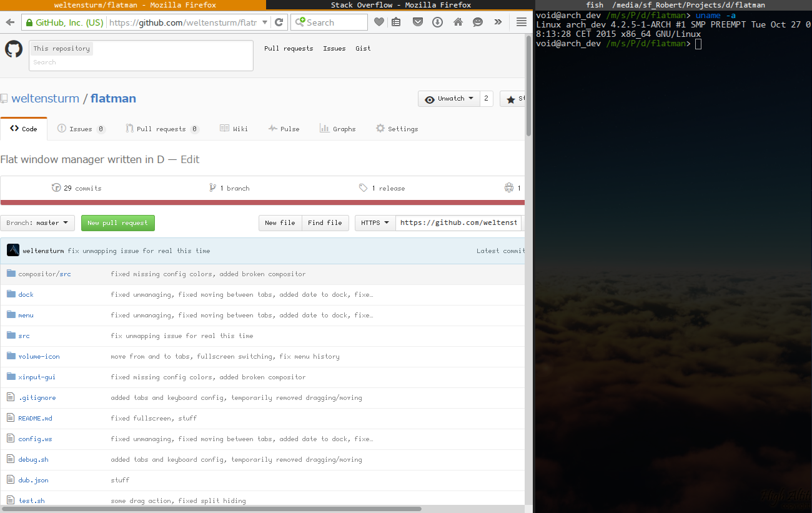Open the Pulse section of the repository
Screen dimensions: 812x513
pyautogui.click(x=284, y=129)
